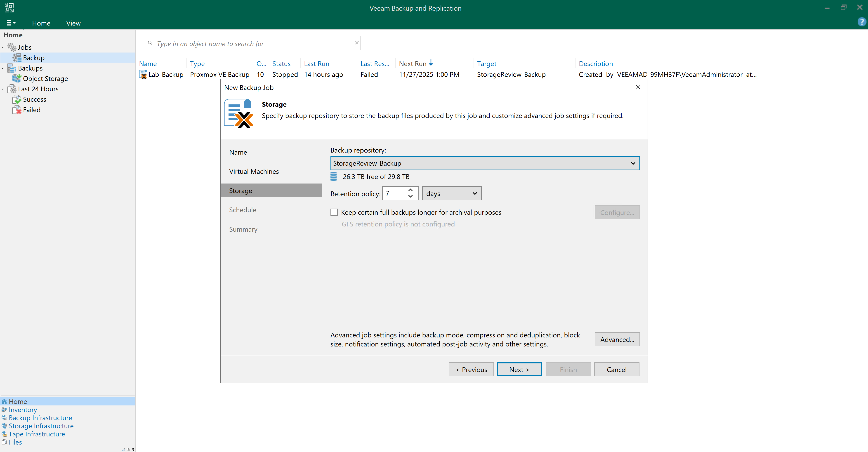868x452 pixels.
Task: Open the help question mark icon
Action: click(x=861, y=22)
